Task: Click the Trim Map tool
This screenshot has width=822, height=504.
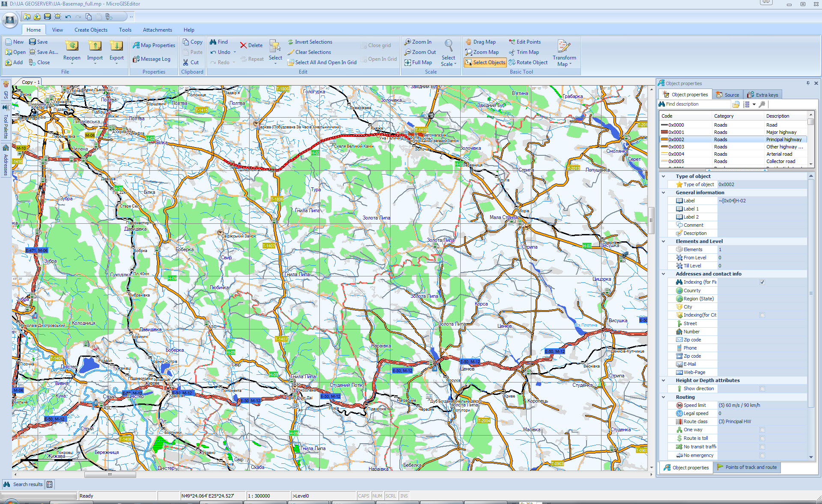Action: coord(523,52)
